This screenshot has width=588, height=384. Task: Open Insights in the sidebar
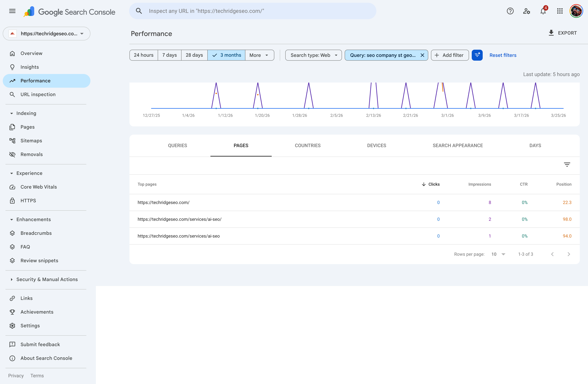pyautogui.click(x=46, y=67)
